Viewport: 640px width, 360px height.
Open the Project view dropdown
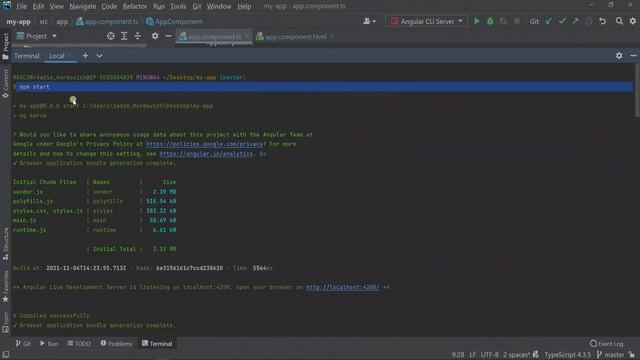[x=37, y=36]
